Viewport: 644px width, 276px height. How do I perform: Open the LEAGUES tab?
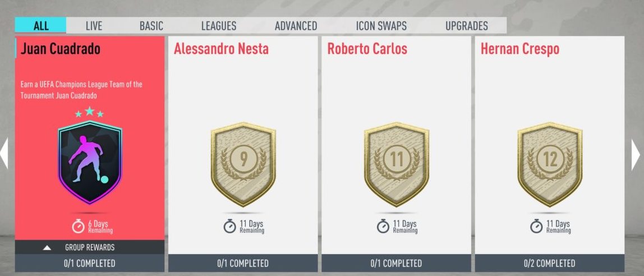coord(219,25)
